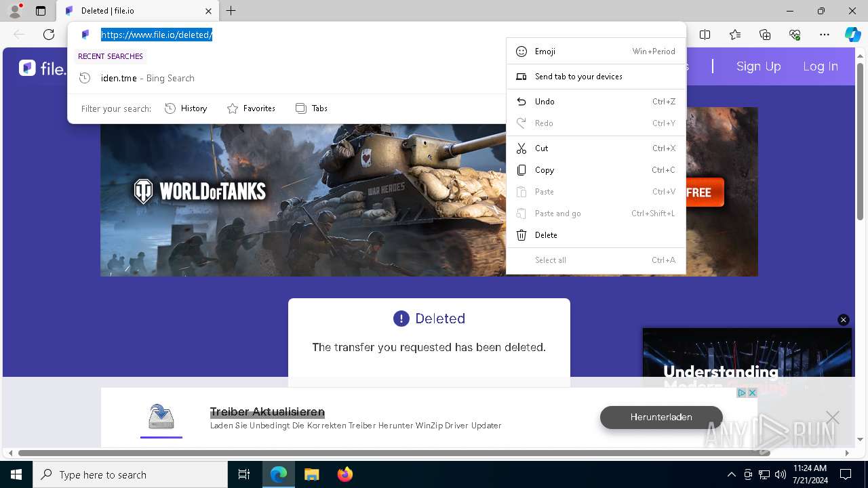The height and width of the screenshot is (488, 868).
Task: Open Firefox from the taskbar
Action: 344,474
